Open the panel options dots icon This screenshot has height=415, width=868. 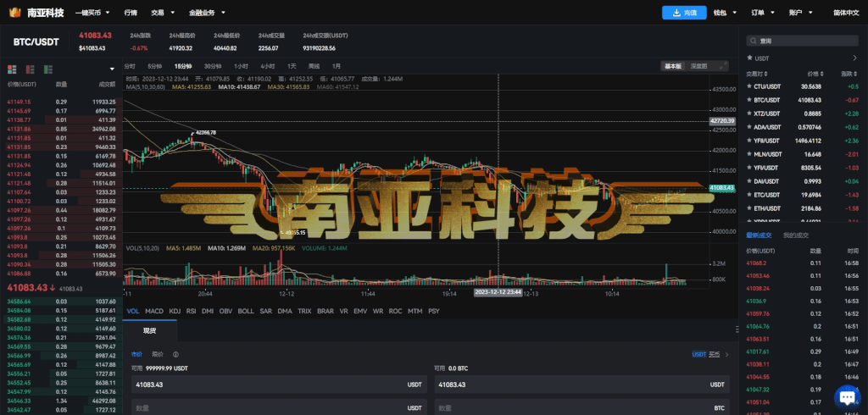point(737,329)
